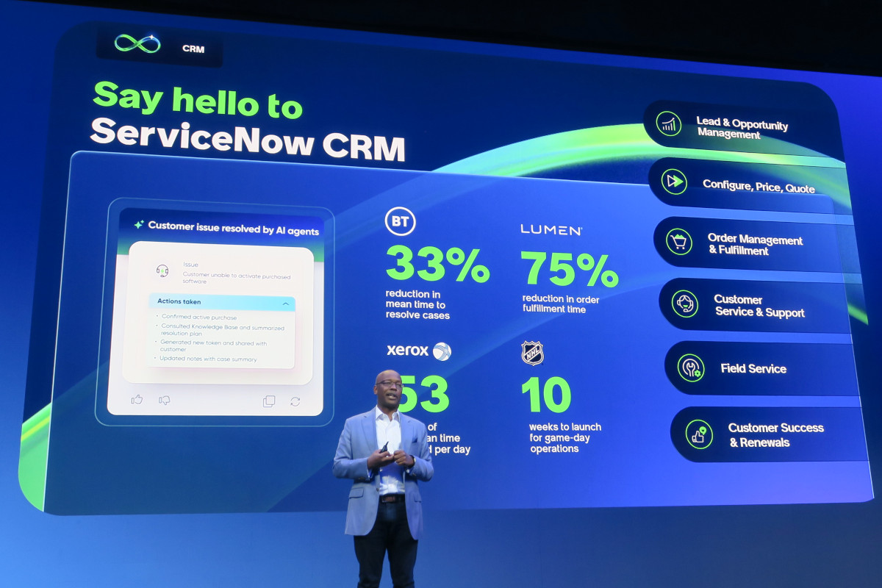Click the Customer Success thumbs-up icon
Viewport: 882px width, 588px height.
click(x=699, y=434)
